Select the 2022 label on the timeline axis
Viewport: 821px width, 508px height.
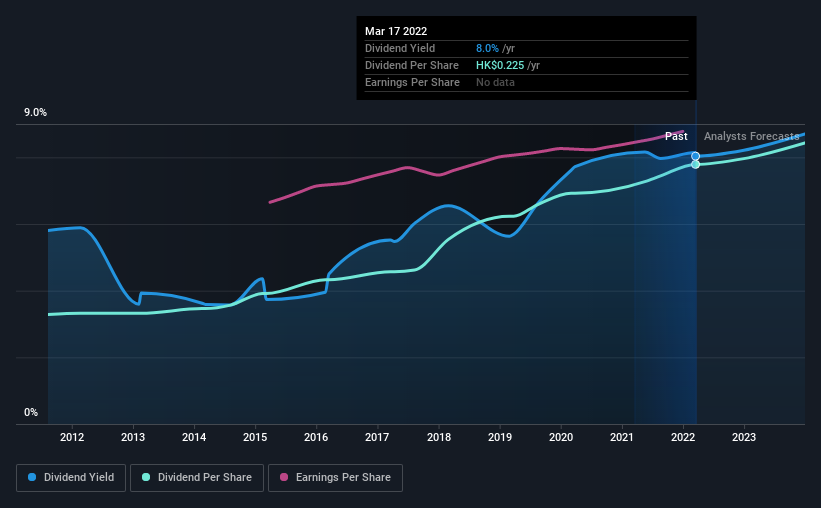pyautogui.click(x=683, y=437)
